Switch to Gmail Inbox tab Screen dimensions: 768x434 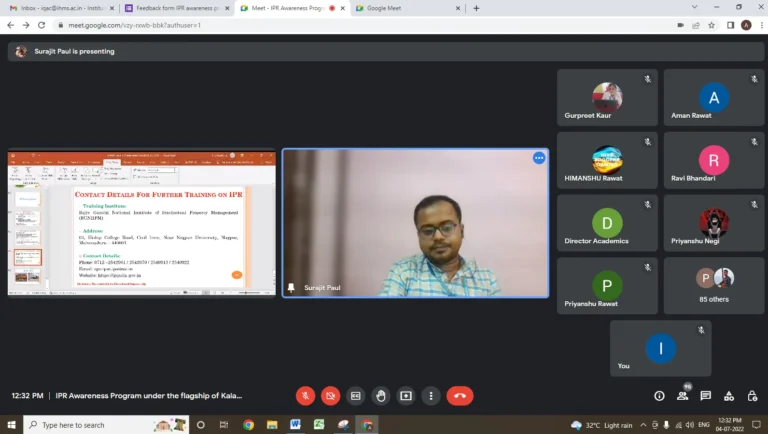[x=61, y=8]
